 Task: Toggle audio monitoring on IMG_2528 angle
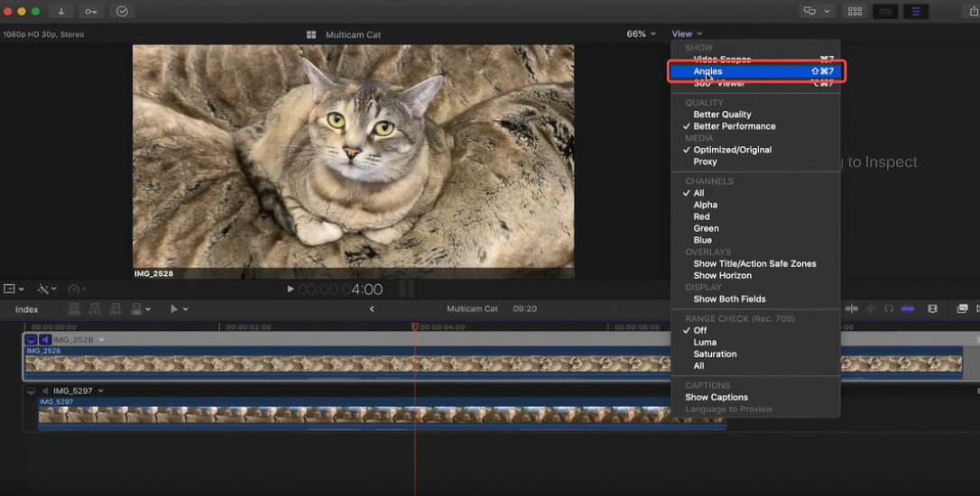tap(45, 340)
